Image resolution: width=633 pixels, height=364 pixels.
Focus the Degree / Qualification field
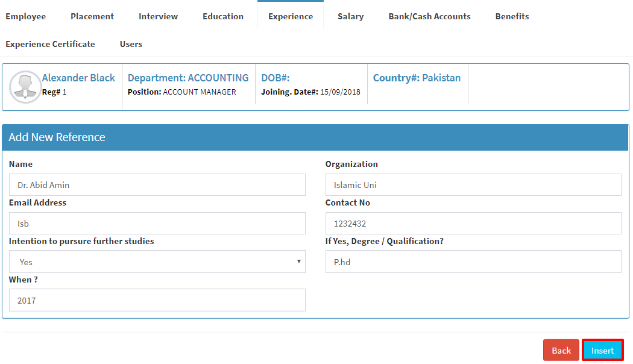(473, 262)
